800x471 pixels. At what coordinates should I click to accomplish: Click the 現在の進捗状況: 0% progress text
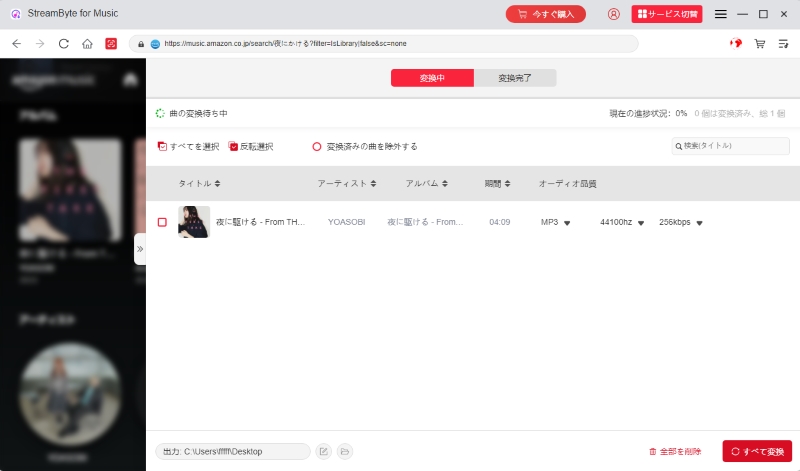(648, 114)
